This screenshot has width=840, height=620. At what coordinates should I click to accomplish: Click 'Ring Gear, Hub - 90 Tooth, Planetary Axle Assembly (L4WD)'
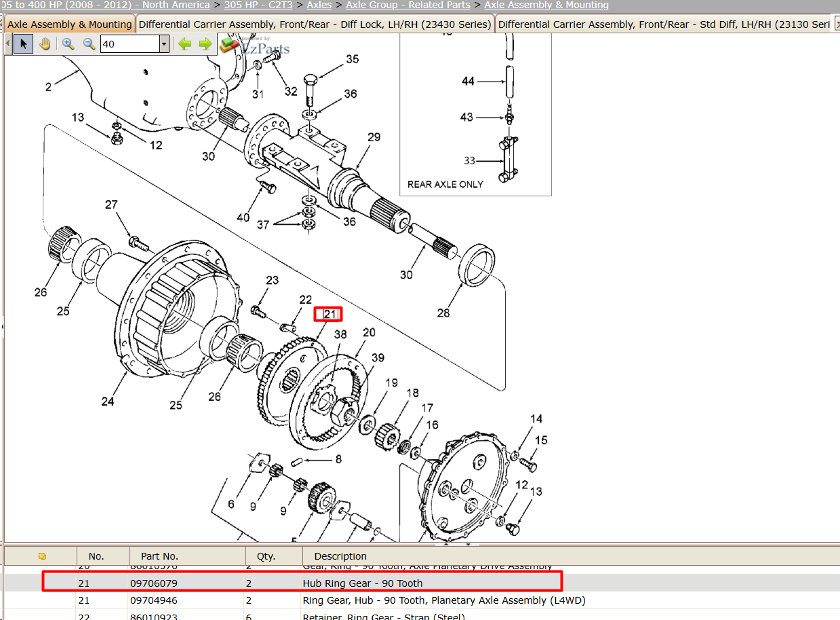pos(444,600)
